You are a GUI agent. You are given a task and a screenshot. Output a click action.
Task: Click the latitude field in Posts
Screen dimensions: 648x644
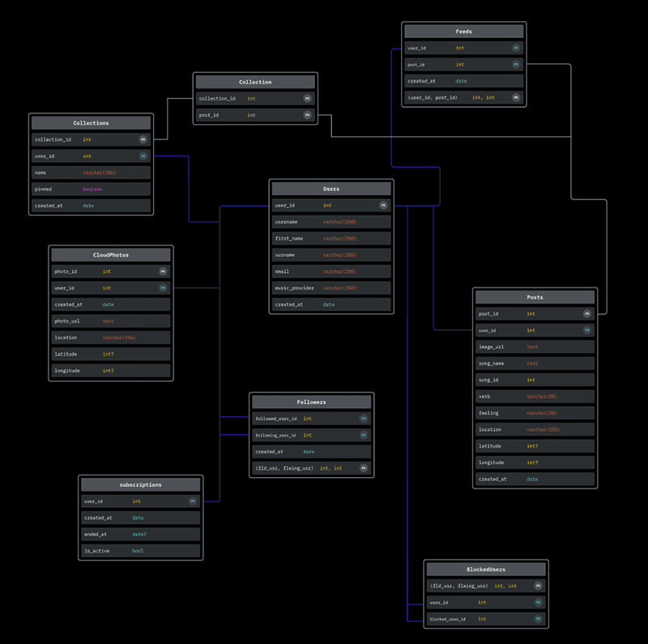(x=535, y=446)
